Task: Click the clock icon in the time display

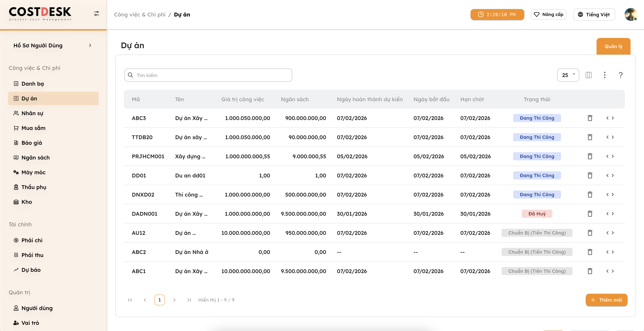Action: pos(481,14)
